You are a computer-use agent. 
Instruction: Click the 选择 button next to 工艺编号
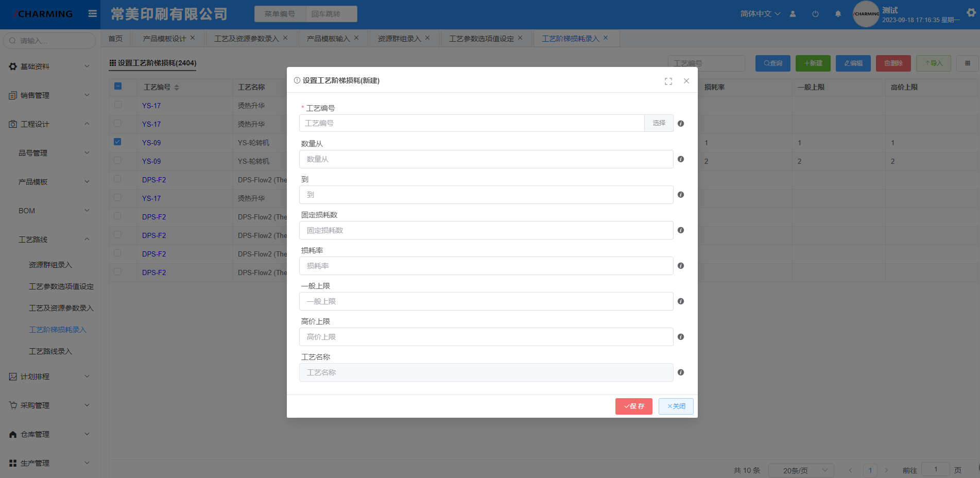point(659,123)
